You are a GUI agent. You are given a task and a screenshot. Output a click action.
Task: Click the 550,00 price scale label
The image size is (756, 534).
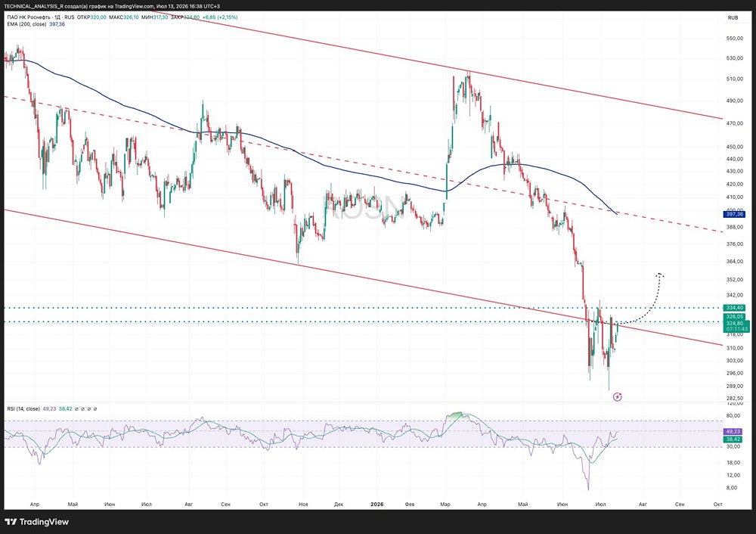pos(734,38)
